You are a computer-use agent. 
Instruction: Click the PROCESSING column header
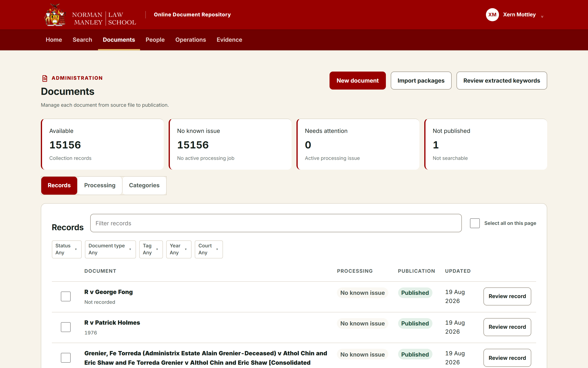pyautogui.click(x=355, y=271)
